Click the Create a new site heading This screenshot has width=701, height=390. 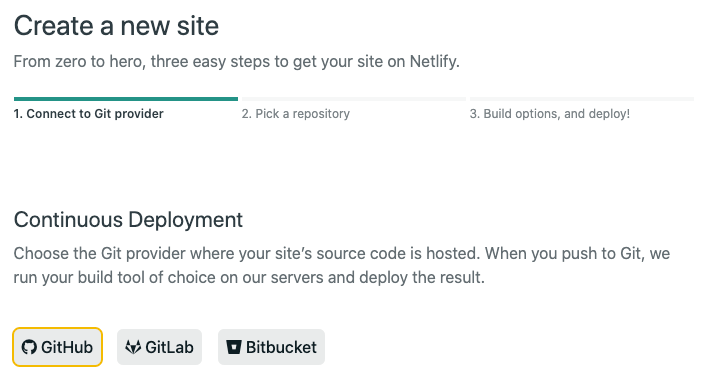coord(116,25)
